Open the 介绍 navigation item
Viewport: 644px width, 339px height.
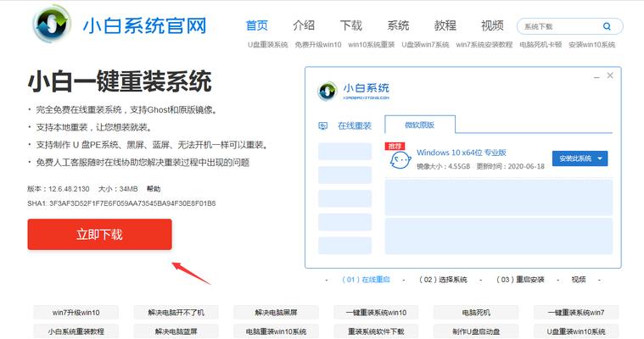pyautogui.click(x=304, y=25)
